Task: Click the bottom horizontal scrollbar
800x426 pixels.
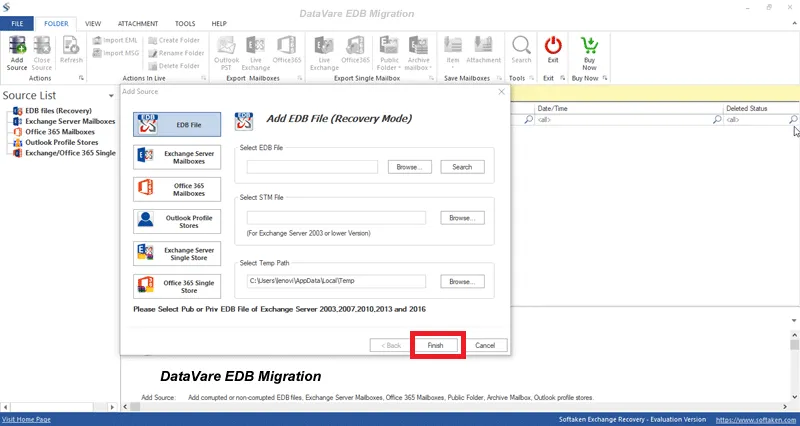Action: (455, 407)
